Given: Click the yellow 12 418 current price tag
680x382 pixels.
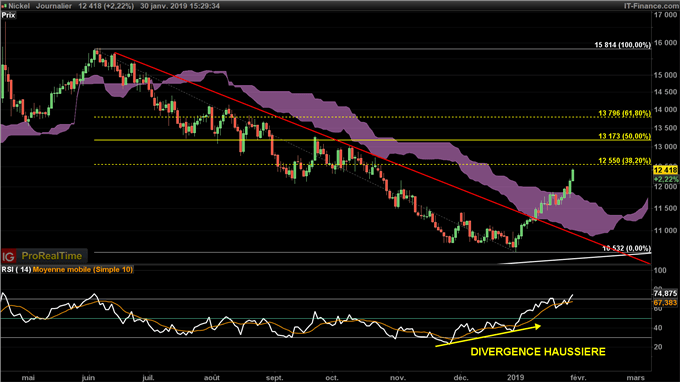Looking at the screenshot, I should pos(665,170).
